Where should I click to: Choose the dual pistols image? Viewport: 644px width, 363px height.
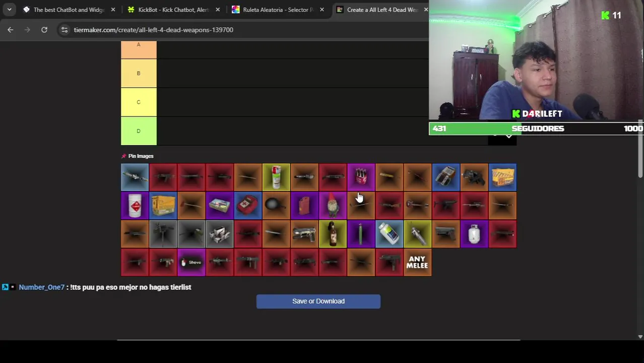click(x=304, y=234)
